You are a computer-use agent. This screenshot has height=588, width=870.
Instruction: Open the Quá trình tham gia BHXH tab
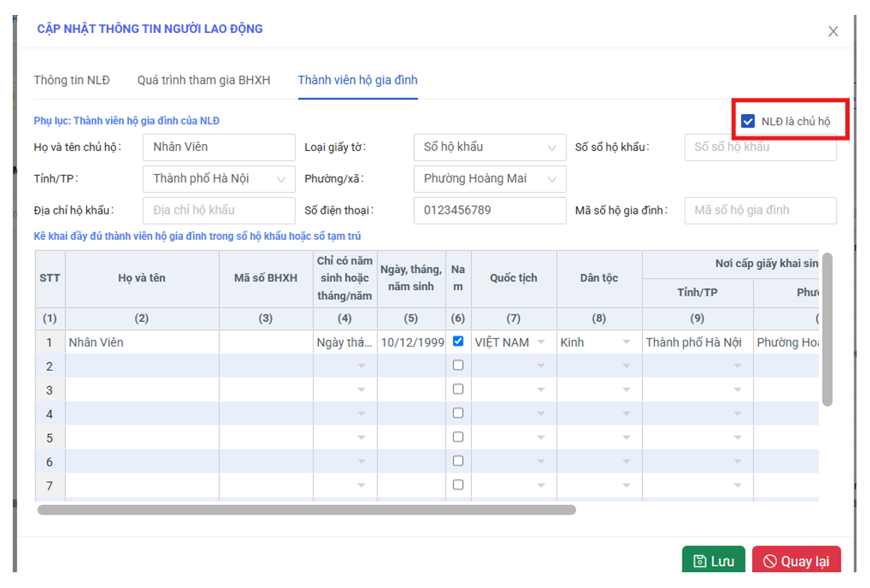(x=203, y=80)
